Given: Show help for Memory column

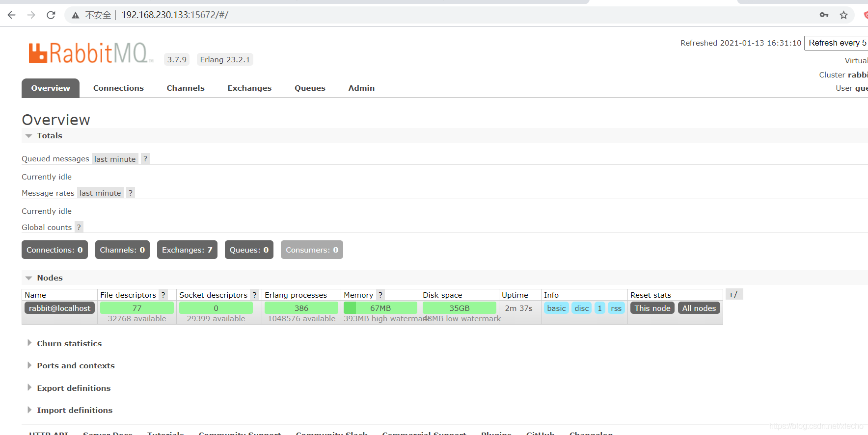Looking at the screenshot, I should pos(380,295).
